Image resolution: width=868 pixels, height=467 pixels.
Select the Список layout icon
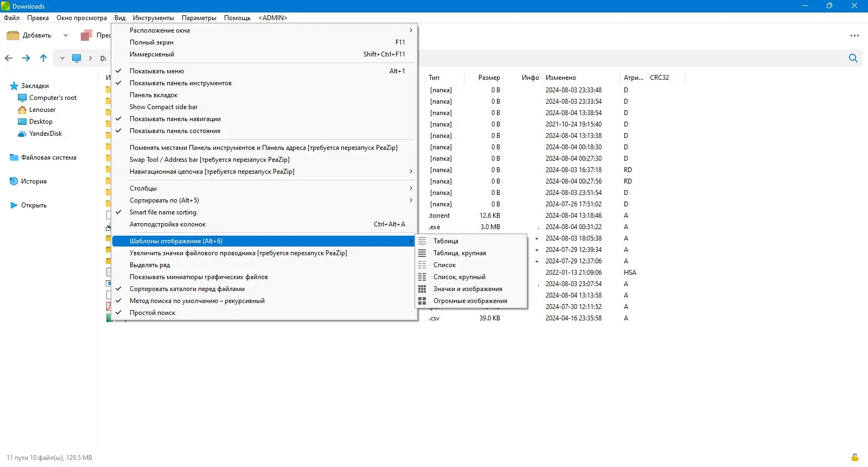(422, 265)
